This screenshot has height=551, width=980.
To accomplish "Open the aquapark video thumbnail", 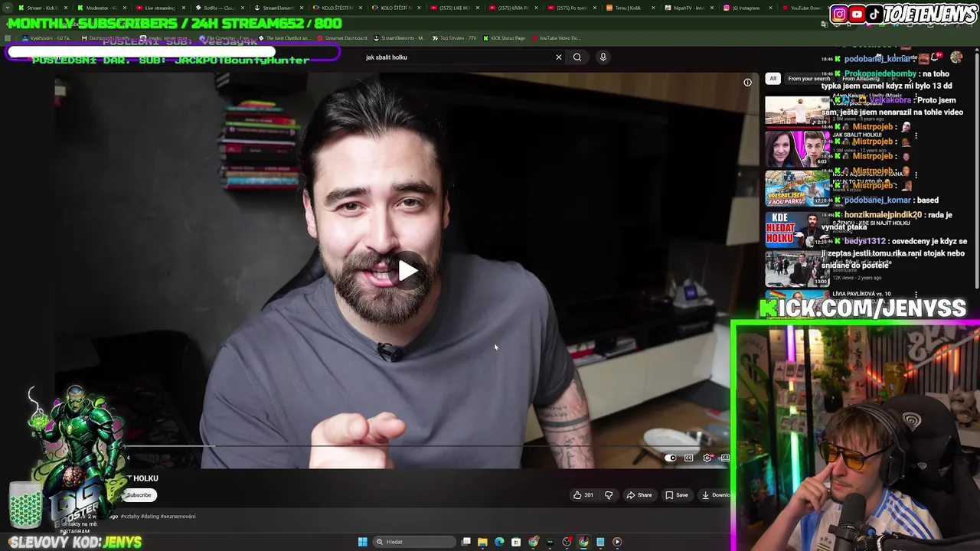I will [x=797, y=188].
